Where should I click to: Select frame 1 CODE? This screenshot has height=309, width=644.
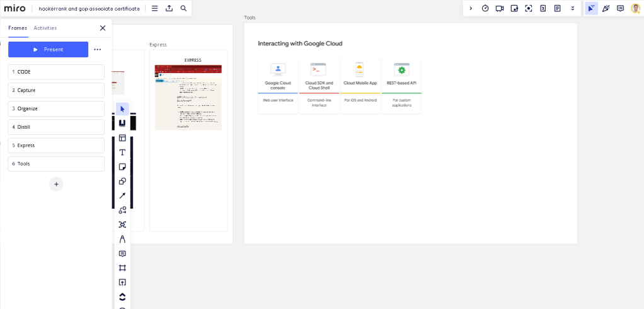(56, 72)
